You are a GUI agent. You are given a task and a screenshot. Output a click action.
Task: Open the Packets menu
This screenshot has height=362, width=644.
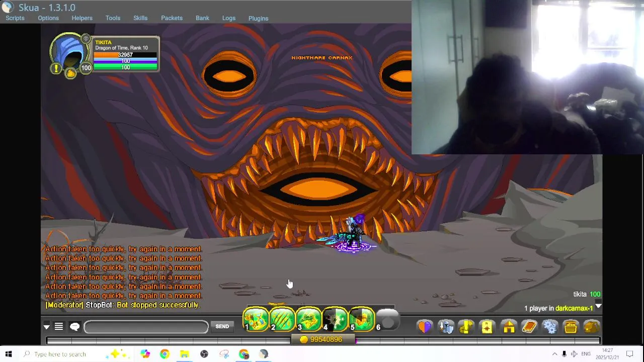[x=172, y=18]
